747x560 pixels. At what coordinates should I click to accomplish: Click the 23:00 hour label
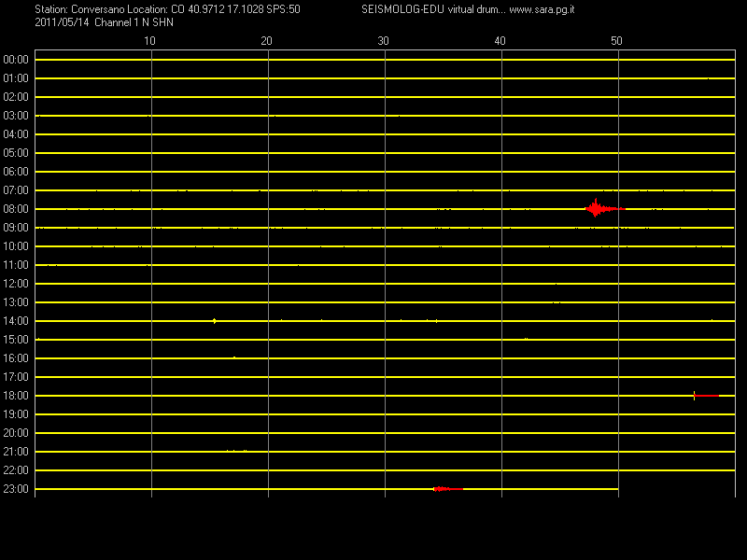[16, 489]
